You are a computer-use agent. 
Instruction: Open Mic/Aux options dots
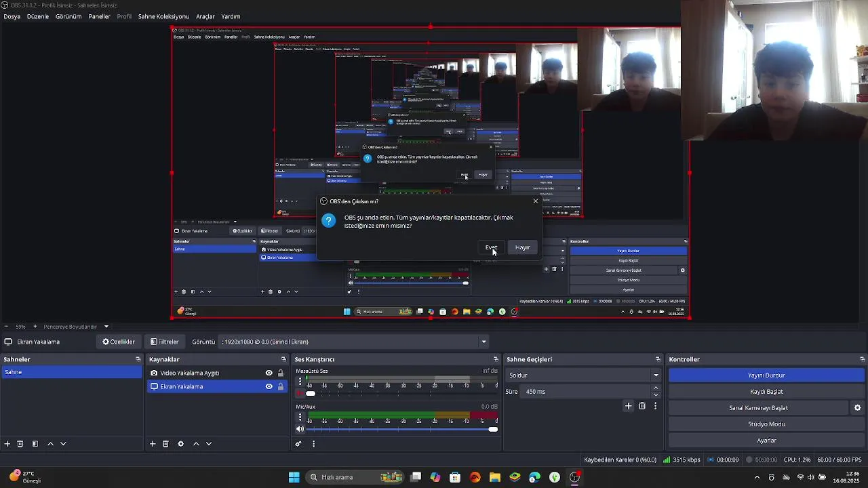pyautogui.click(x=300, y=418)
